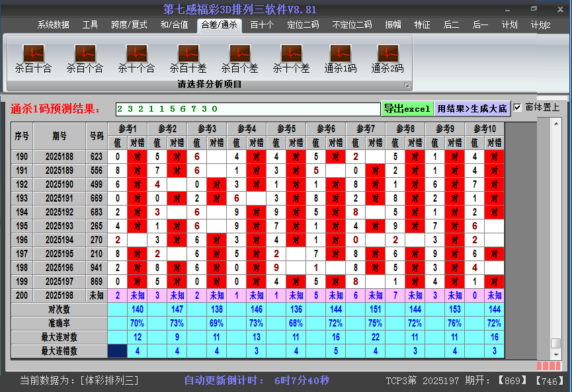Viewport: 572px width, 392px height.
Task: Select the row with 期号 2025189
Action: point(257,171)
